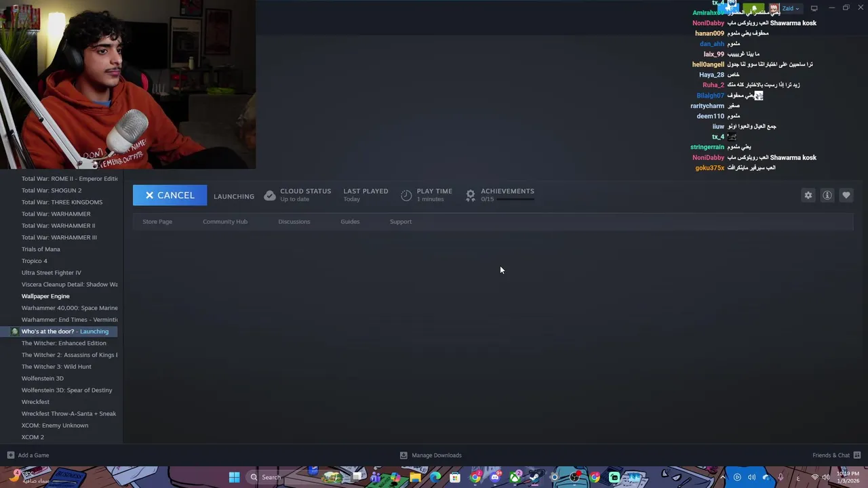Click the Friends & Chat icon
Viewport: 868px width, 488px height.
click(857, 455)
